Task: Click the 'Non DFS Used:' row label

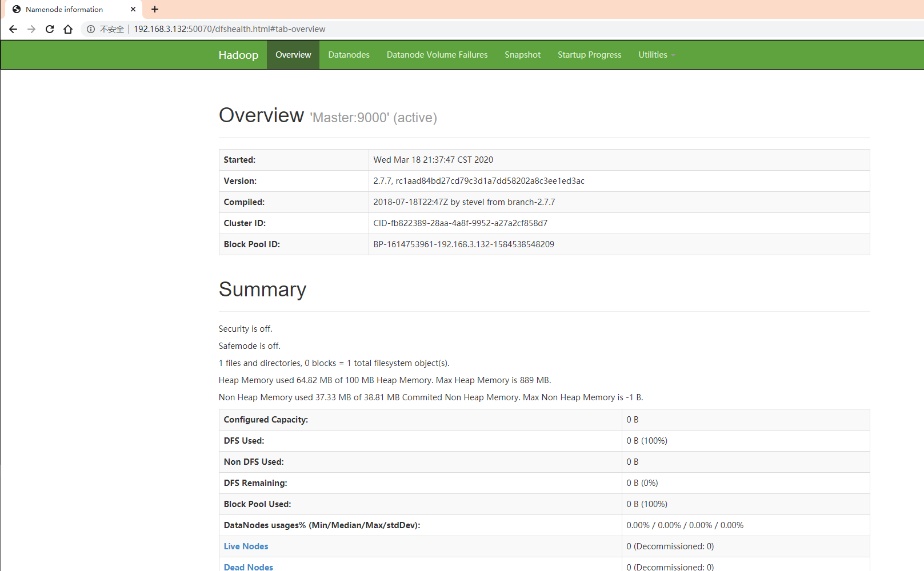Action: [254, 462]
